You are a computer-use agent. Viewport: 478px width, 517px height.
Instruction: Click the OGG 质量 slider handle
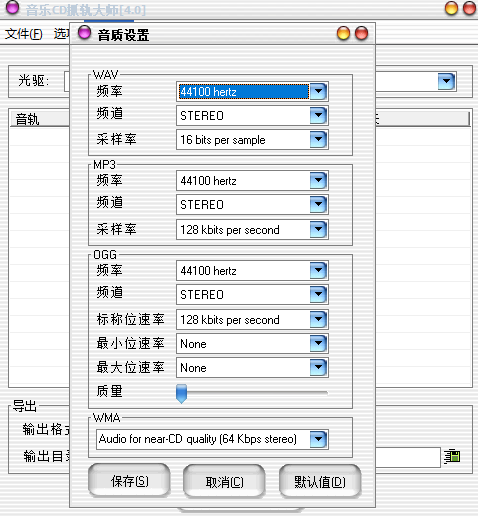181,393
